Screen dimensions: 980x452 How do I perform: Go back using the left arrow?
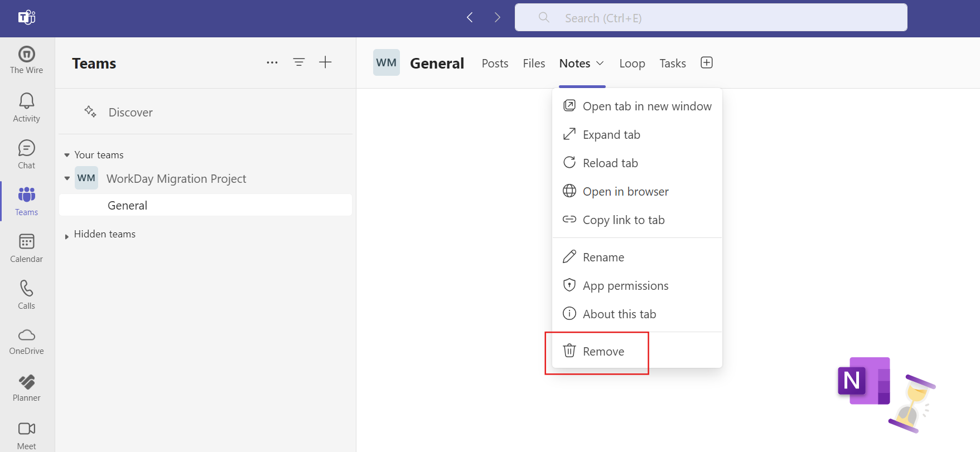coord(470,18)
